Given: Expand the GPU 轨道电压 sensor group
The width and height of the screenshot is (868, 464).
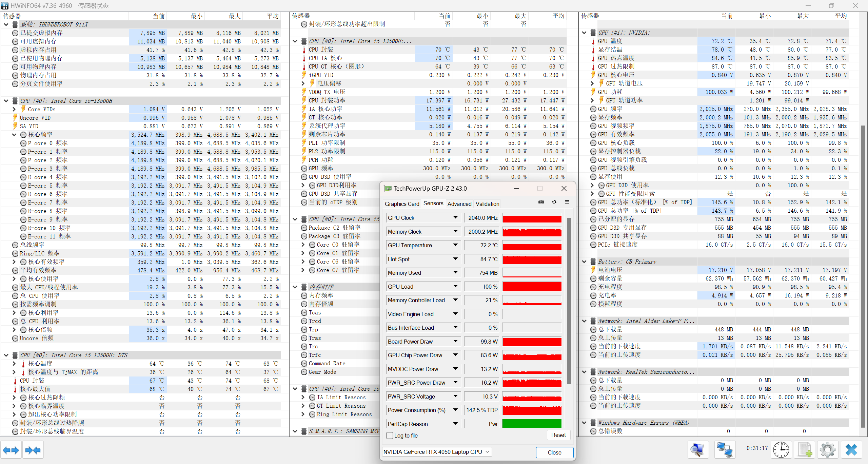Looking at the screenshot, I should [592, 83].
